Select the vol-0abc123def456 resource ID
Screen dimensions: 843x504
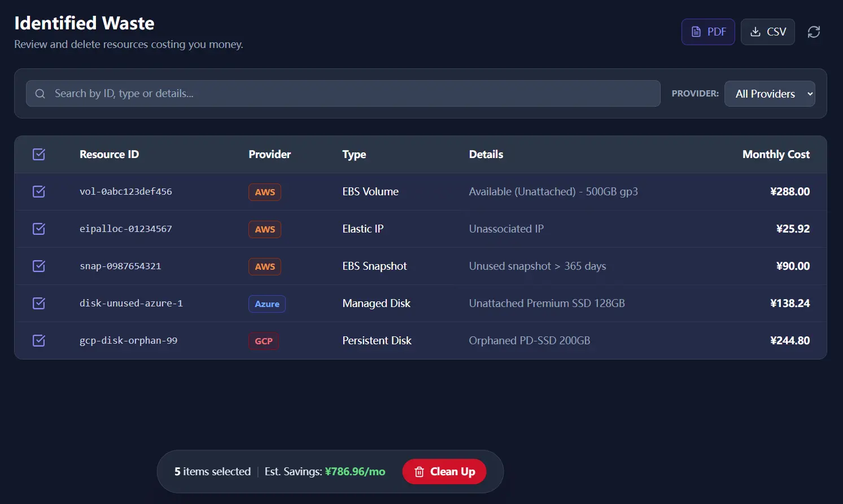(x=126, y=191)
